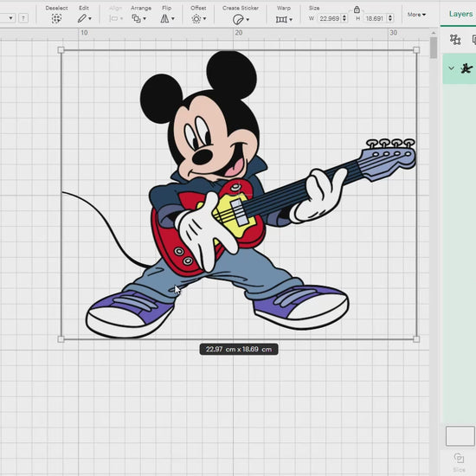Adjust the width stepper arrows

344,18
